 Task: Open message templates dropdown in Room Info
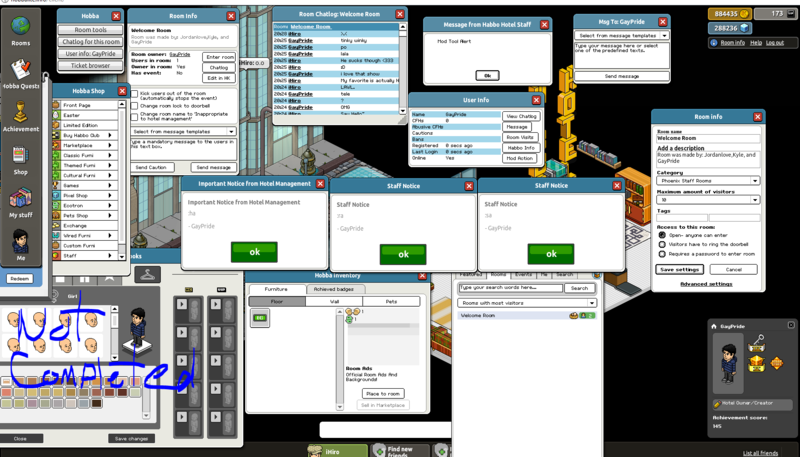click(x=183, y=132)
